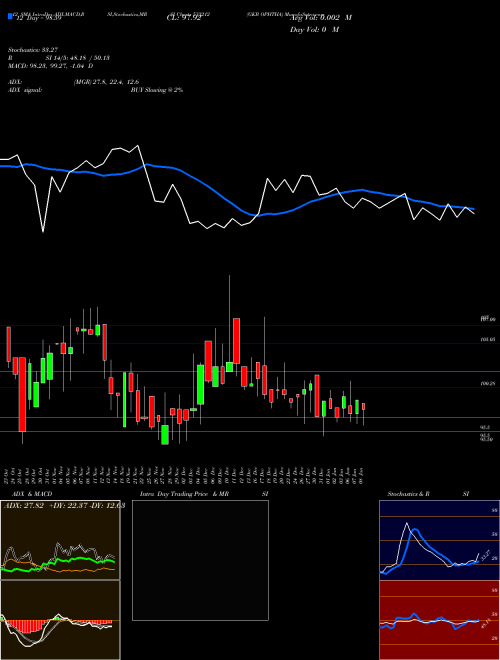The width and height of the screenshot is (500, 660).
Task: Click the '12 Day = 98.39' SMA text
Action: point(37,18)
